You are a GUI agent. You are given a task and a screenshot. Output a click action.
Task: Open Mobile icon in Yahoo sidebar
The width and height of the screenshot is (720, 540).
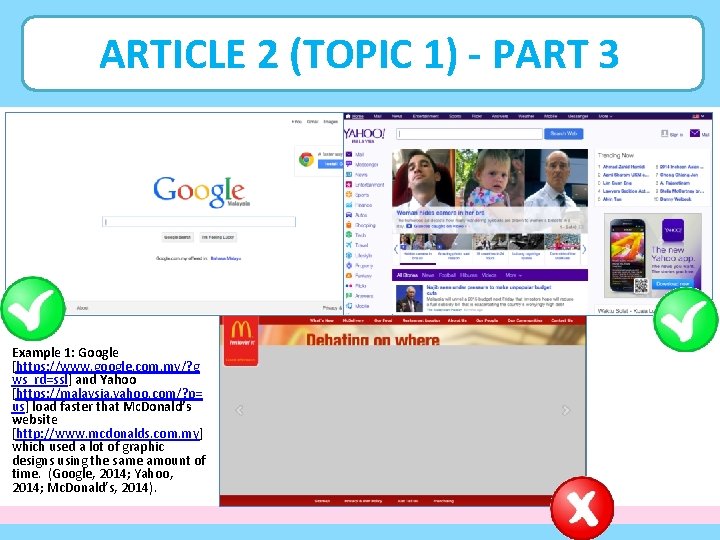349,306
